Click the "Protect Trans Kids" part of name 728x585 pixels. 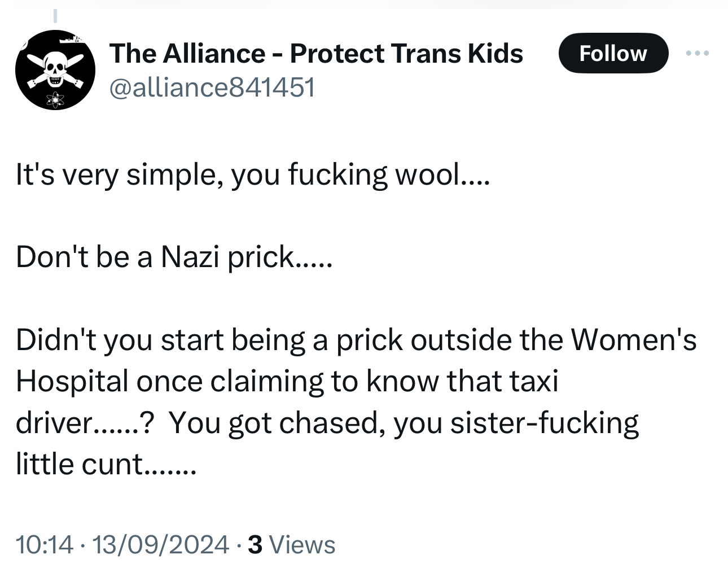406,53
